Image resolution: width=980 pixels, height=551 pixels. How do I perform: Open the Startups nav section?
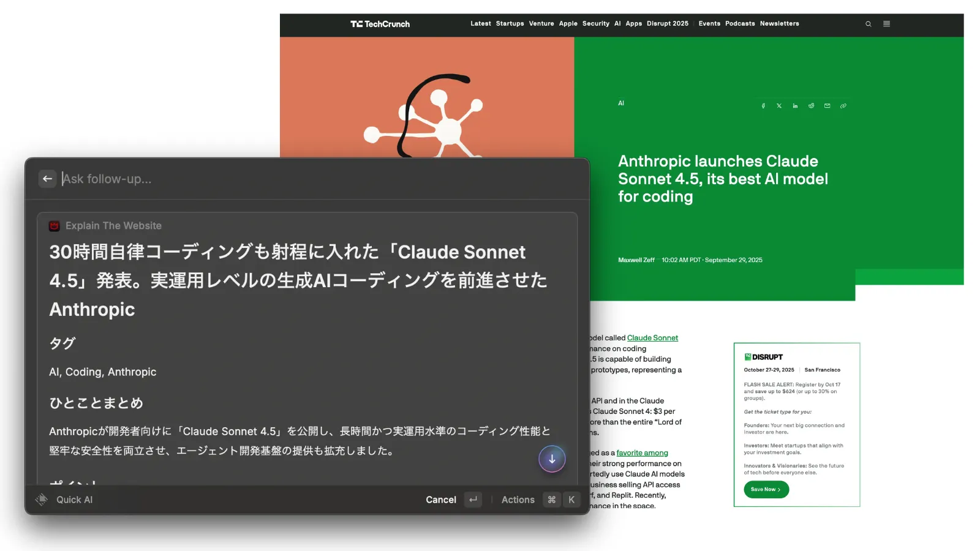click(x=510, y=24)
